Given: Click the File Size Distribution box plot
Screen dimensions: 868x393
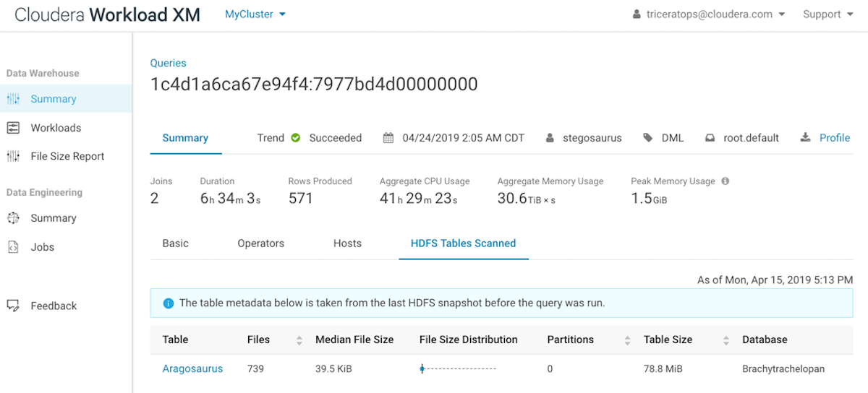Looking at the screenshot, I should (457, 369).
